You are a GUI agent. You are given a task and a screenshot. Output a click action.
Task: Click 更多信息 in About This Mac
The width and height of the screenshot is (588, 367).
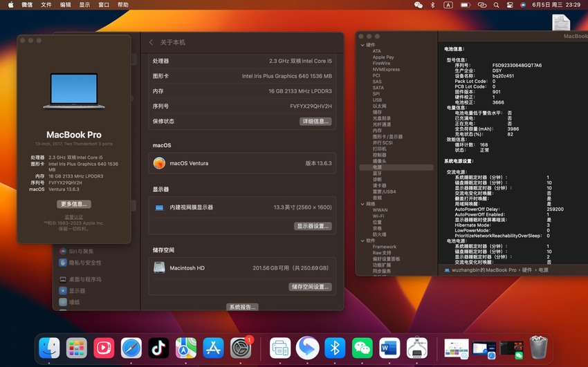74,204
